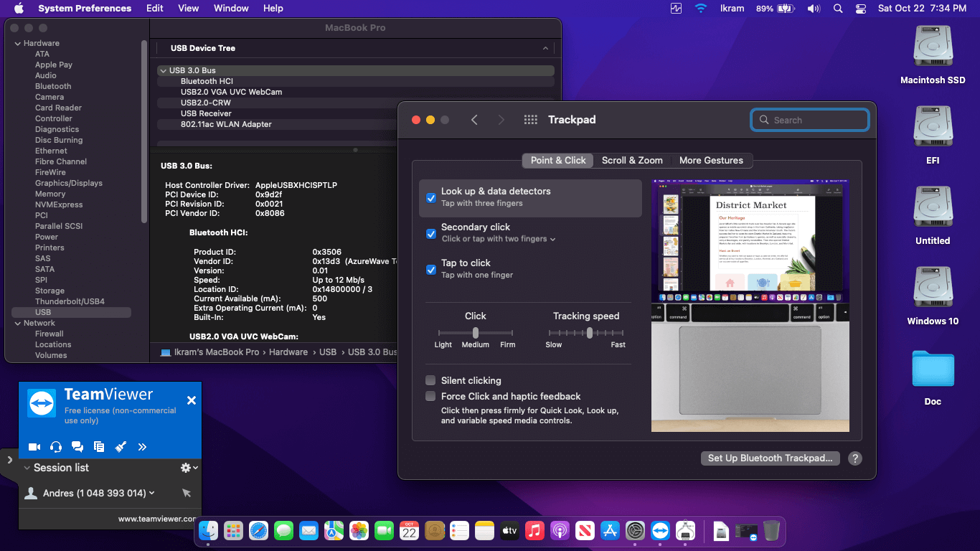Image resolution: width=980 pixels, height=551 pixels.
Task: Toggle the Secondary click checkbox
Action: pos(431,234)
